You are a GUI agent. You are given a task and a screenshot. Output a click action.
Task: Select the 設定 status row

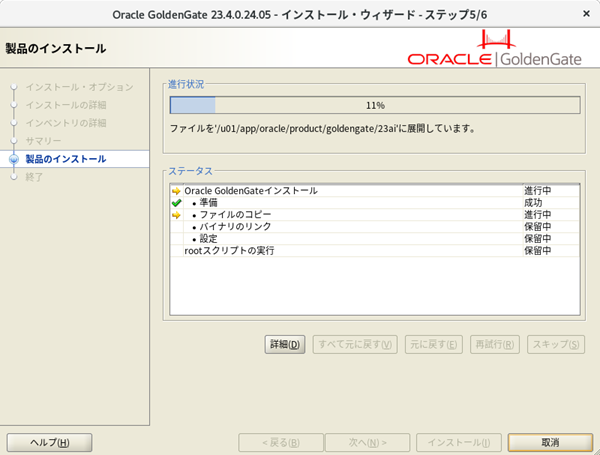(x=375, y=238)
